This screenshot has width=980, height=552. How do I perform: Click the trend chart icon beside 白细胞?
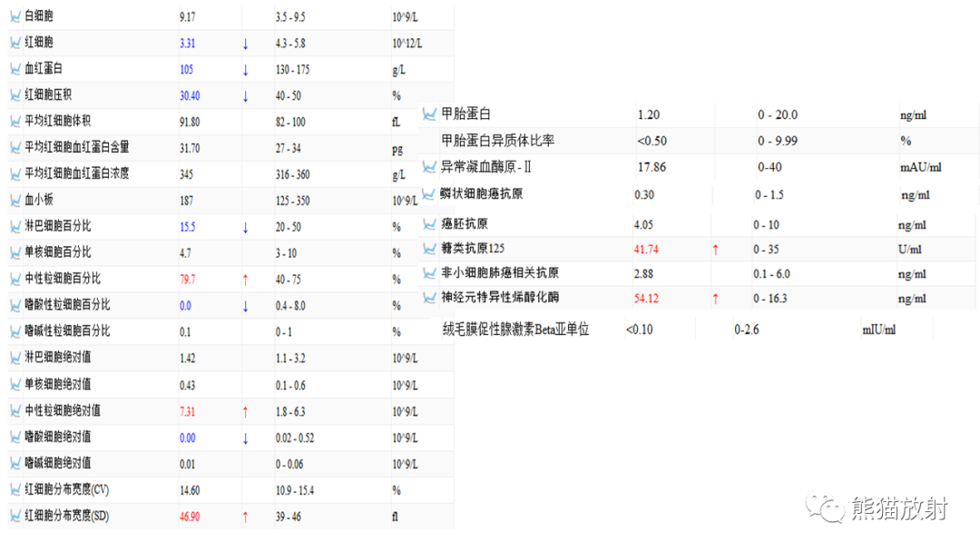click(15, 16)
